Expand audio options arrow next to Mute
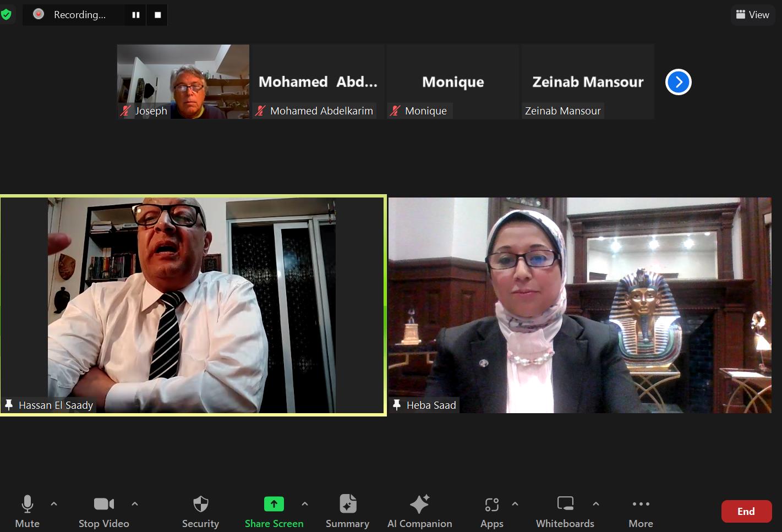This screenshot has width=782, height=532. tap(54, 503)
